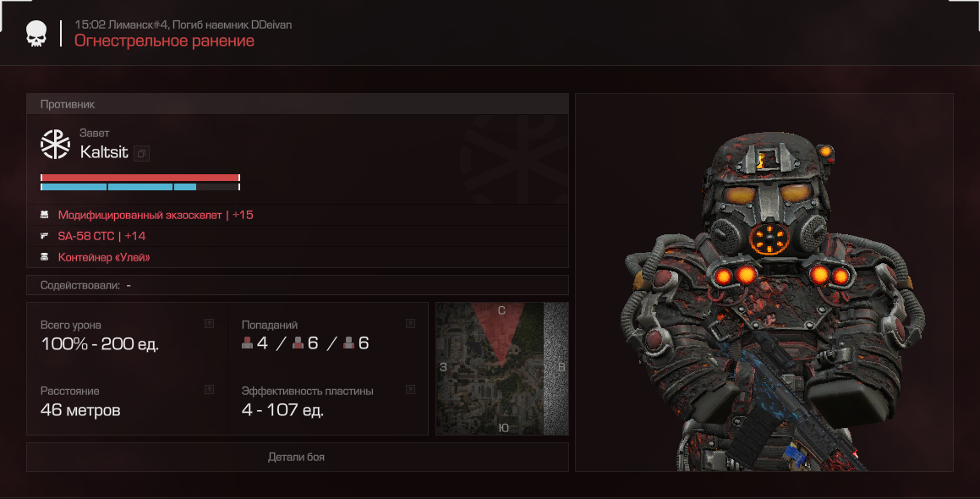Click the skull death icon
This screenshot has height=499, width=980.
36,33
